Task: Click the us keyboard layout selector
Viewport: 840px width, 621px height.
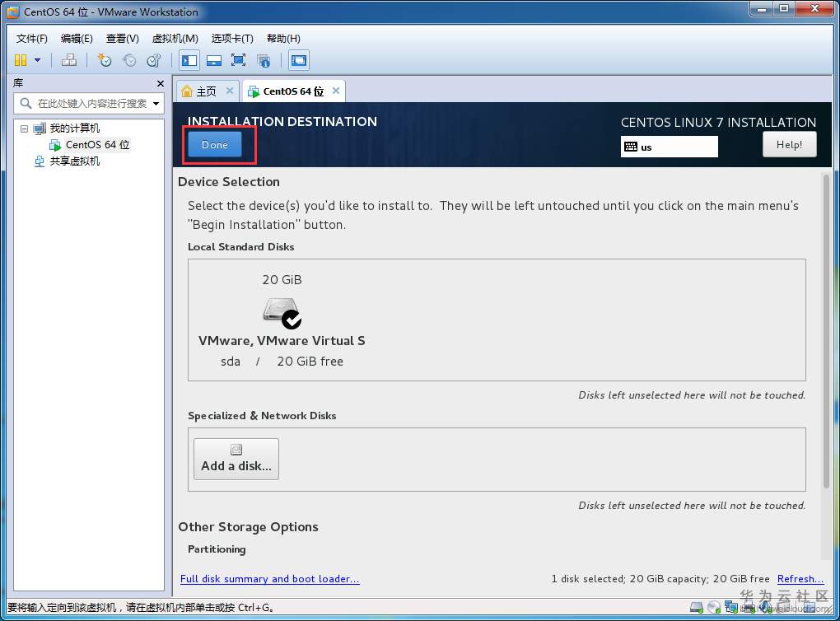Action: point(669,147)
